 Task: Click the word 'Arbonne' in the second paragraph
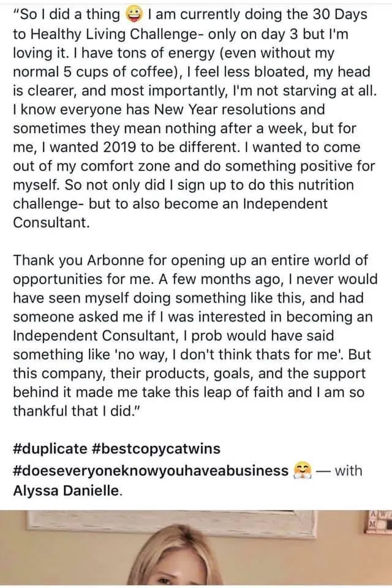pyautogui.click(x=116, y=260)
